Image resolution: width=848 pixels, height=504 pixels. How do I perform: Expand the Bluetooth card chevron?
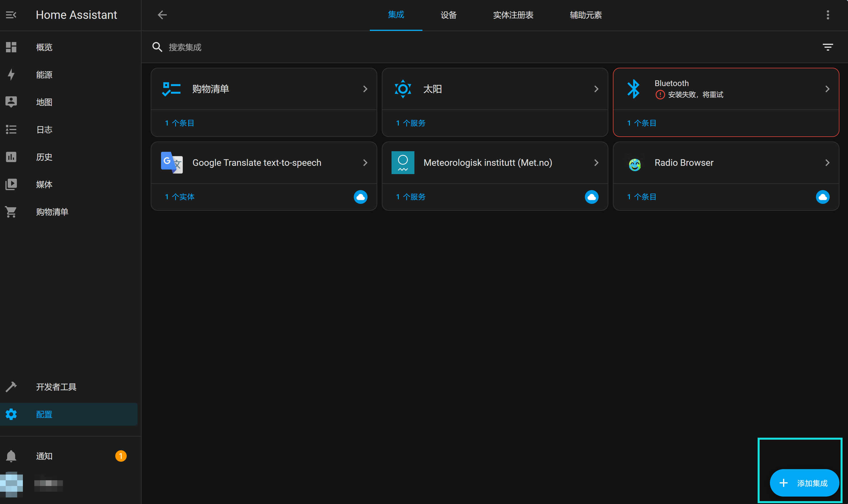[827, 89]
